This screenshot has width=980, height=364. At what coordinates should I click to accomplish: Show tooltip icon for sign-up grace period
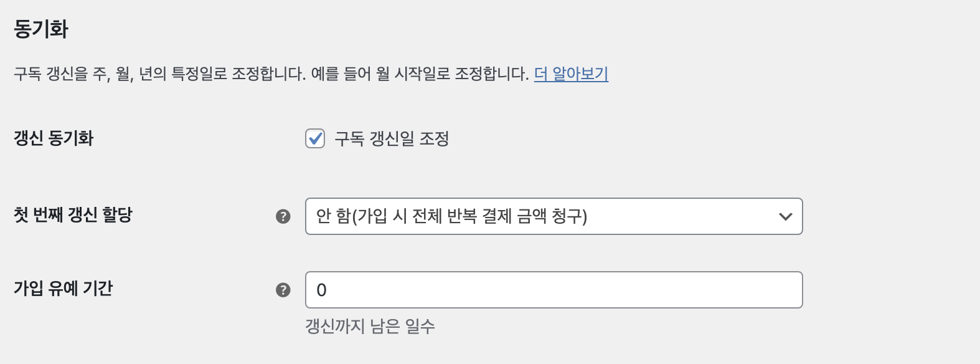pyautogui.click(x=283, y=290)
